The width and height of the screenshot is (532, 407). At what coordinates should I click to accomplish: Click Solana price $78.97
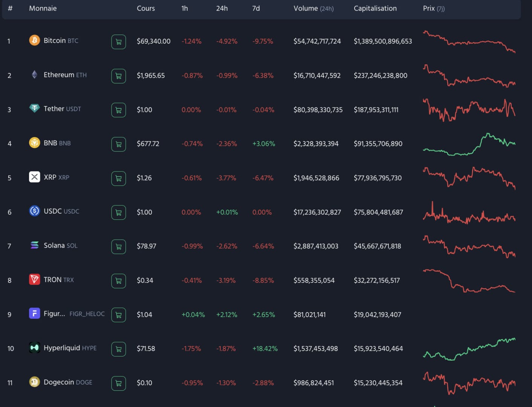pos(147,246)
